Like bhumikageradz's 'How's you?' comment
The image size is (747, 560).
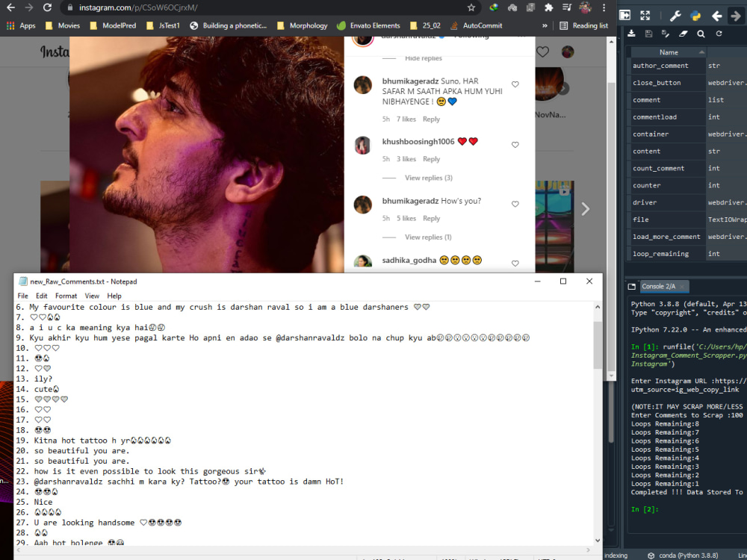(x=515, y=204)
